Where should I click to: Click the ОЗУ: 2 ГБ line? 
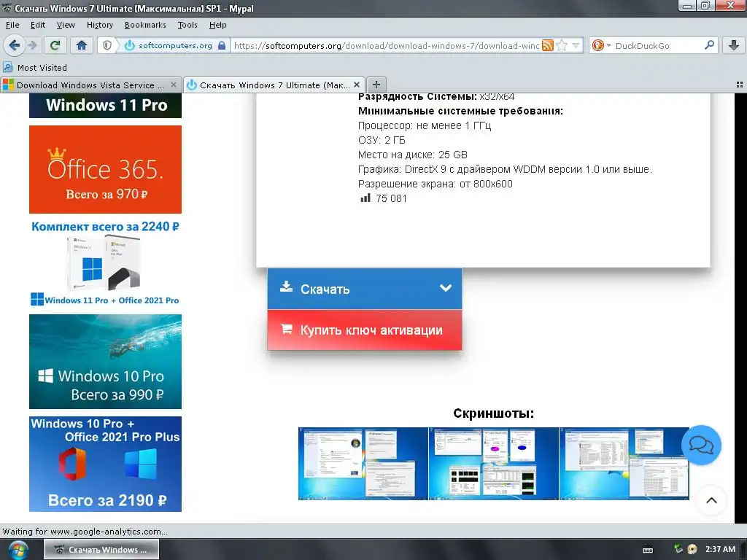tap(382, 140)
